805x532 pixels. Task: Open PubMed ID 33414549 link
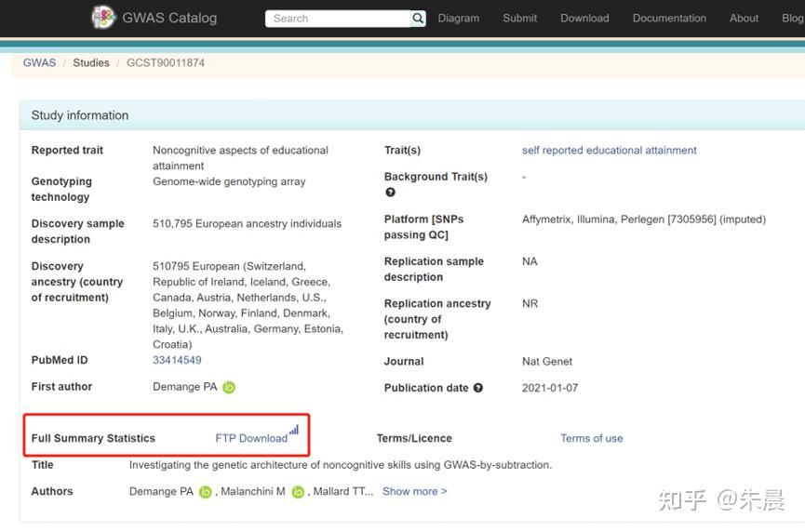point(177,360)
